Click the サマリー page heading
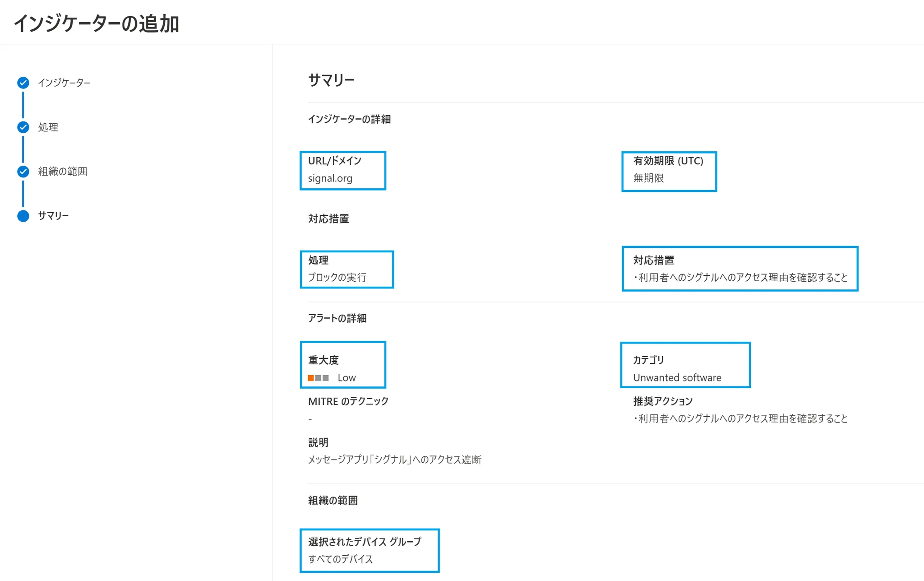The image size is (924, 581). (x=331, y=80)
